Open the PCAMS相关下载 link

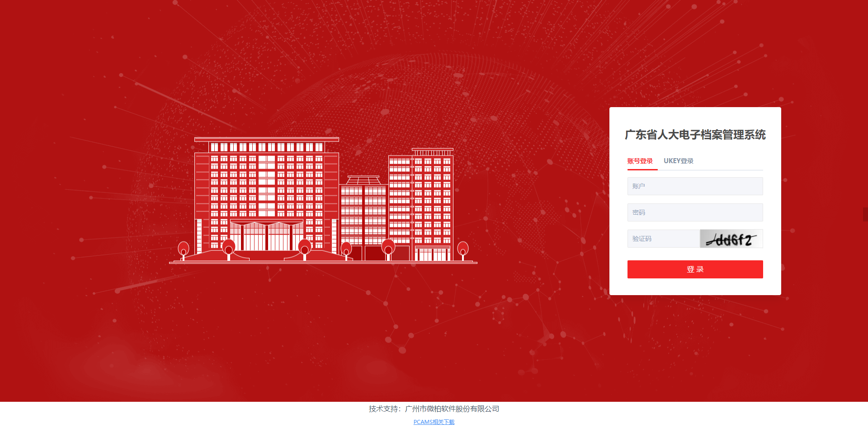coord(434,422)
